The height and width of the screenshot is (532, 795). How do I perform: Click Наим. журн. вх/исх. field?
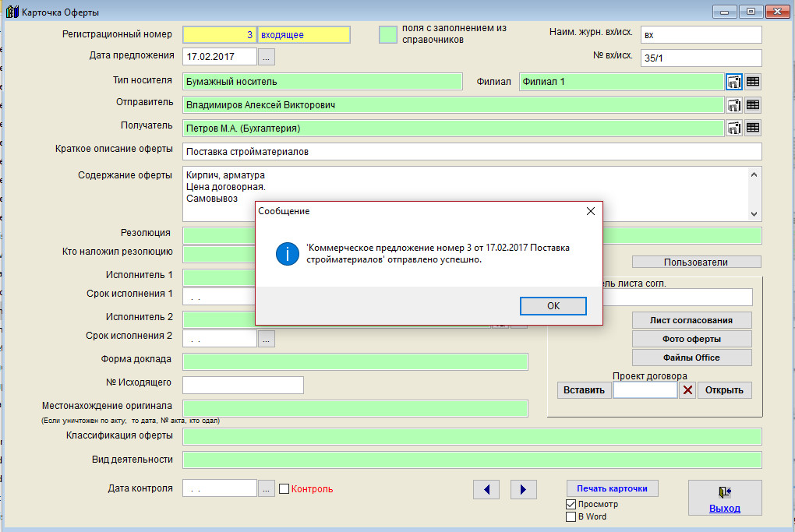[701, 35]
